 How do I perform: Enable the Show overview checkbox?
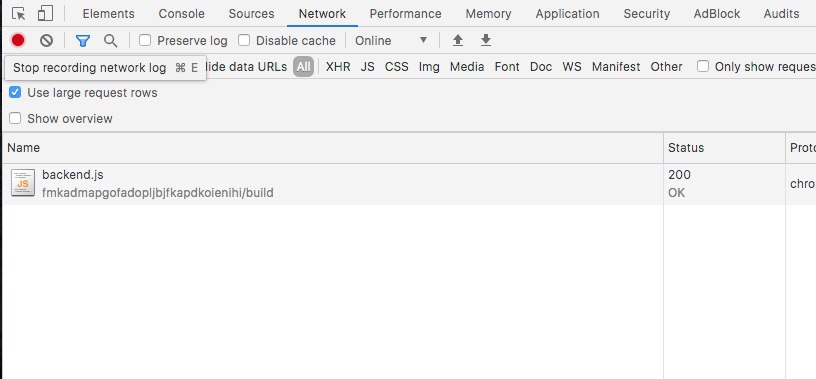click(x=15, y=118)
